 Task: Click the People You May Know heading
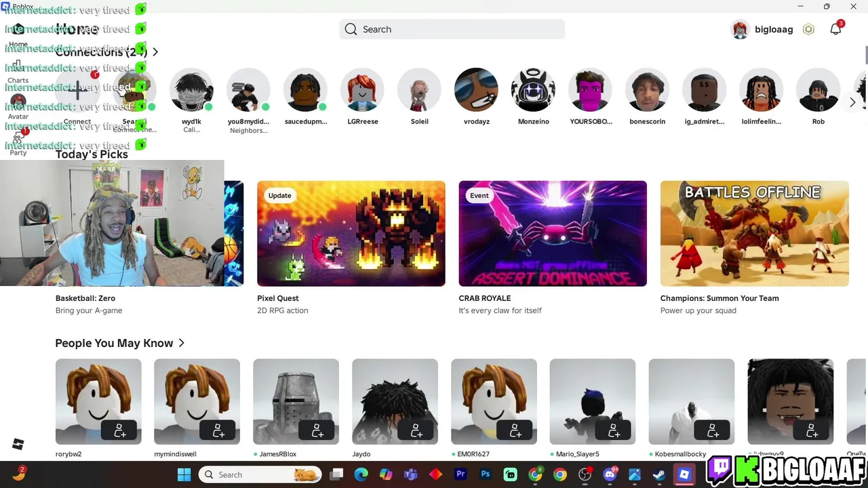(x=114, y=343)
